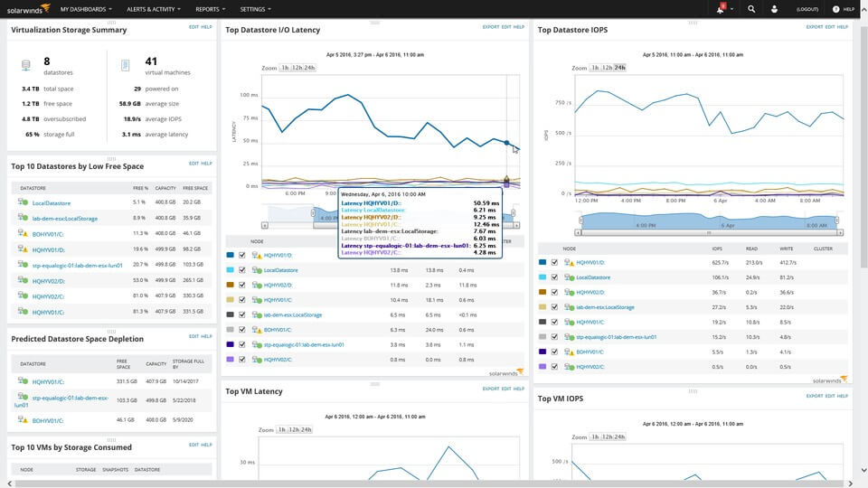Screen dimensions: 868x488
Task: Click status icon beside HQHYV01/D: in IOPS legend
Action: click(x=569, y=262)
